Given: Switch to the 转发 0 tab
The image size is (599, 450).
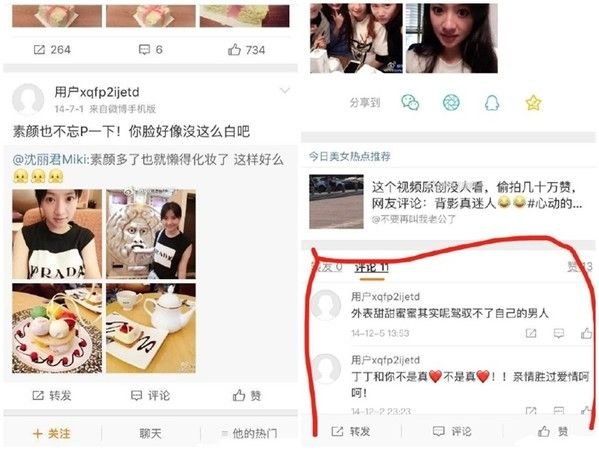Looking at the screenshot, I should click(x=327, y=267).
